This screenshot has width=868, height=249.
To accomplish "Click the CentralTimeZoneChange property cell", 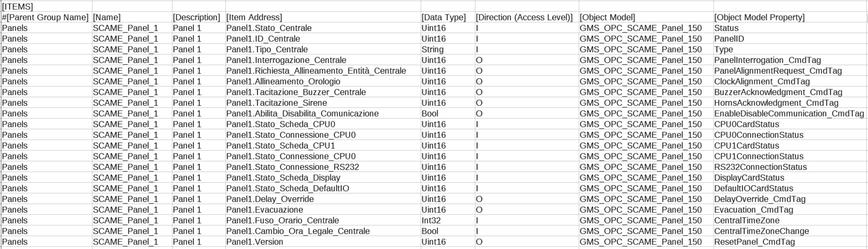I will [761, 231].
